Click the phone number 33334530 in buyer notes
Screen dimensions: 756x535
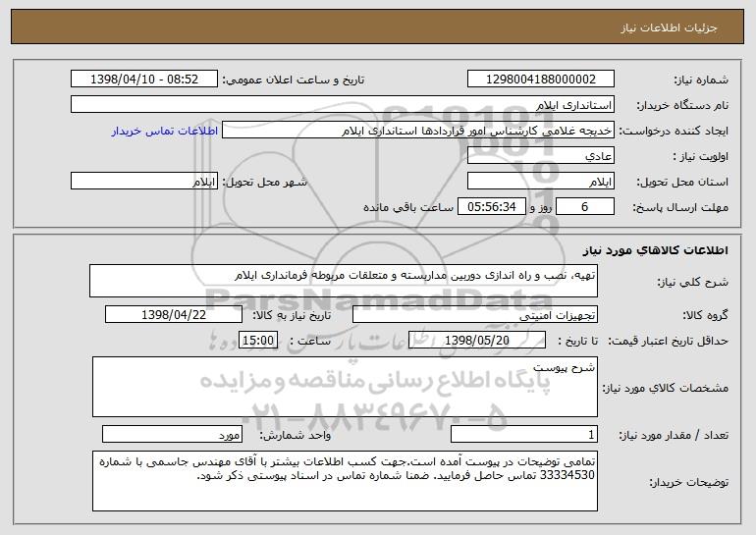pos(567,475)
